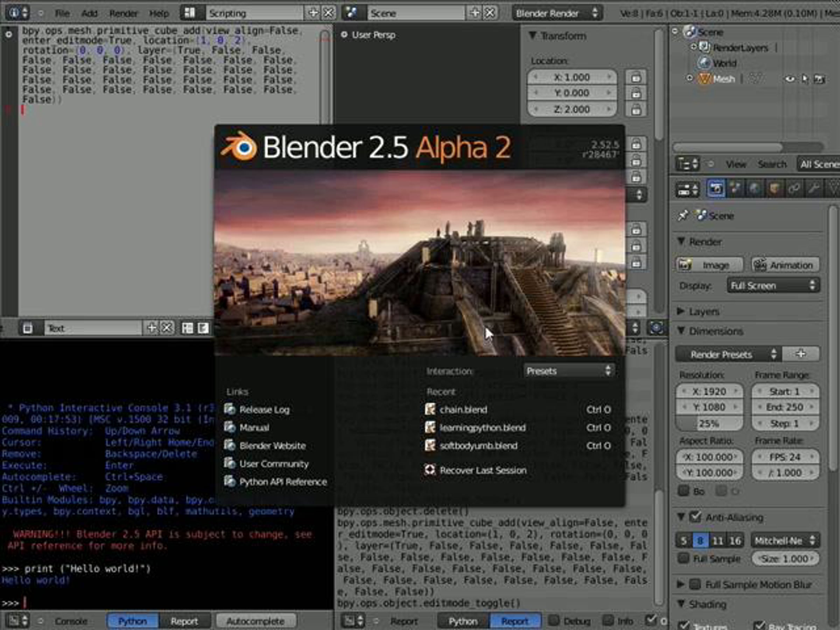Open the File menu
The width and height of the screenshot is (840, 630).
[62, 14]
